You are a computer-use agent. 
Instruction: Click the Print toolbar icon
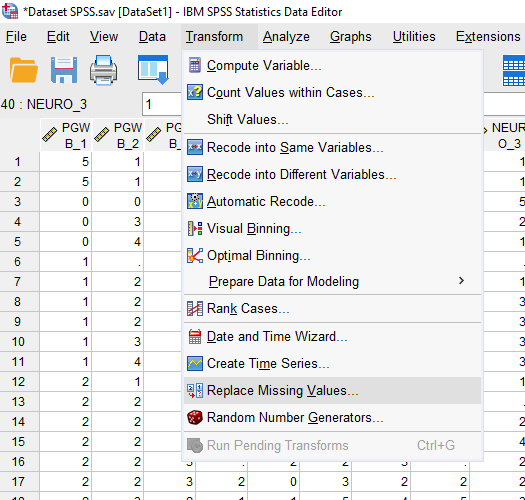(103, 70)
